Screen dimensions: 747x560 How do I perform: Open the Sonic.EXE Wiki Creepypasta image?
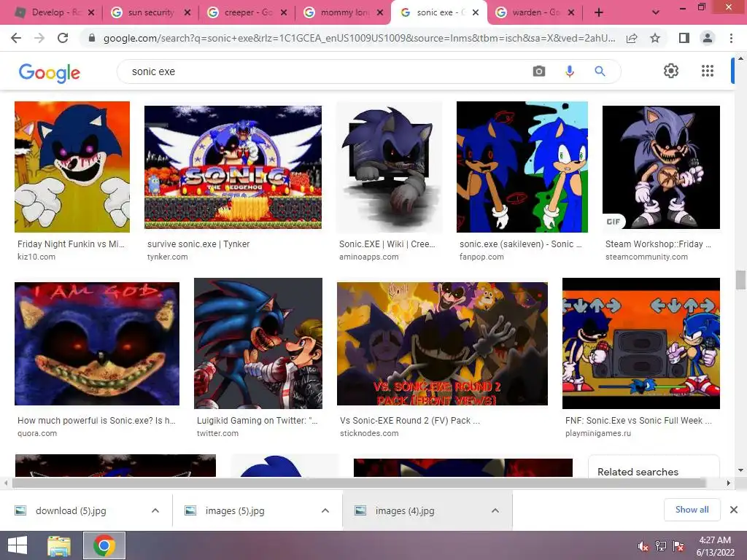click(x=390, y=167)
